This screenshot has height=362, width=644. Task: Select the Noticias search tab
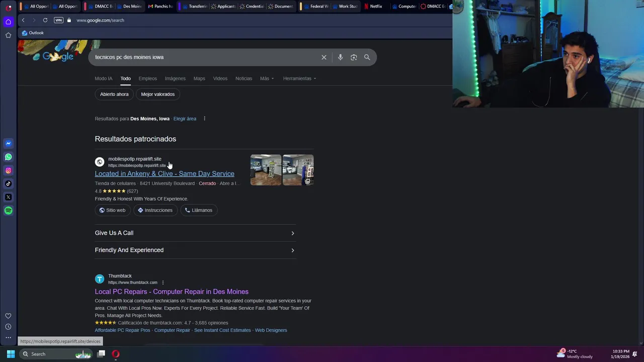(244, 78)
